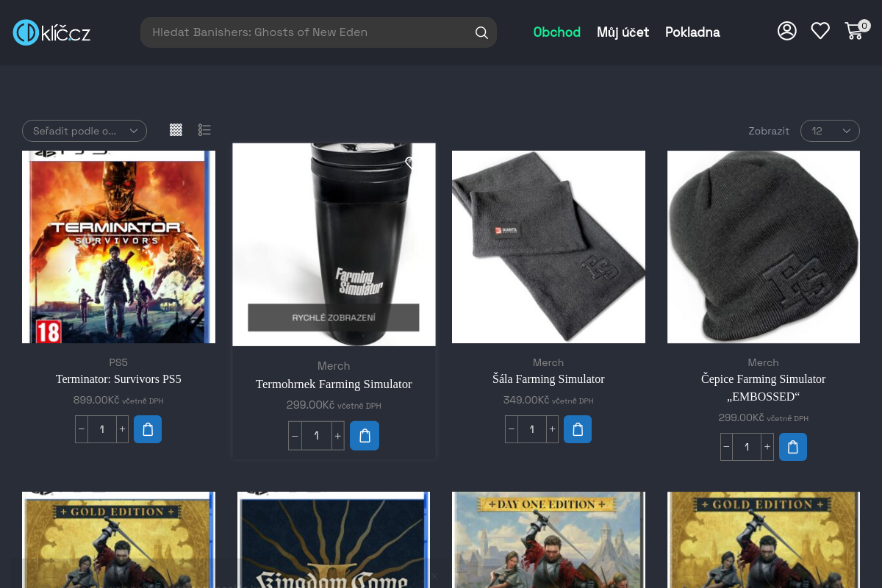
Task: Open the Termohrnek Farming Simulator product link
Action: point(334,384)
